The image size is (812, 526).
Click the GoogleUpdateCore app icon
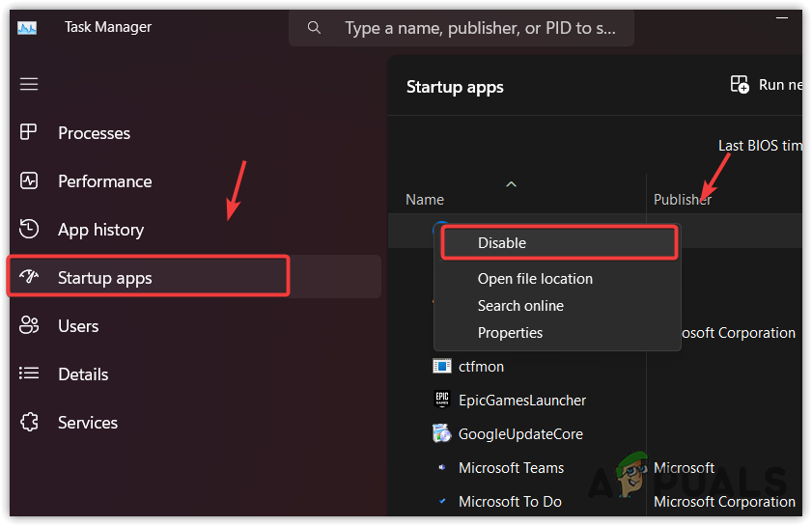coord(442,433)
